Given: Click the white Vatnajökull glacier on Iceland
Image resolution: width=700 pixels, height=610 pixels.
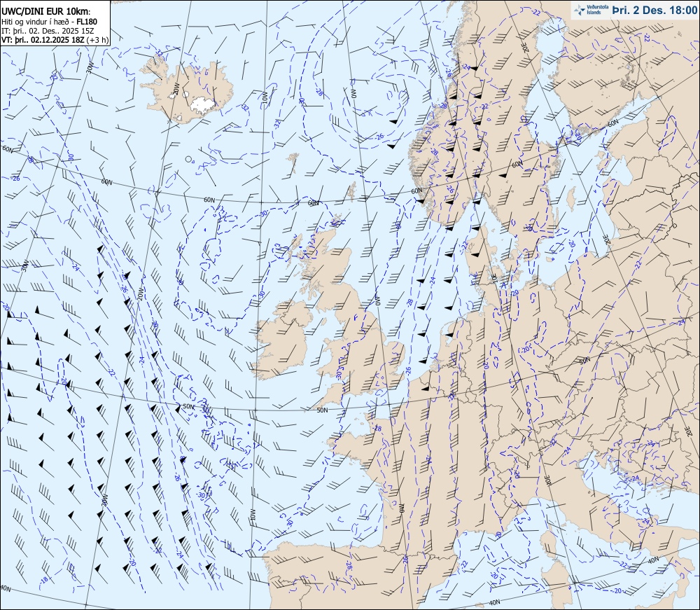Looking at the screenshot, I should point(203,105).
